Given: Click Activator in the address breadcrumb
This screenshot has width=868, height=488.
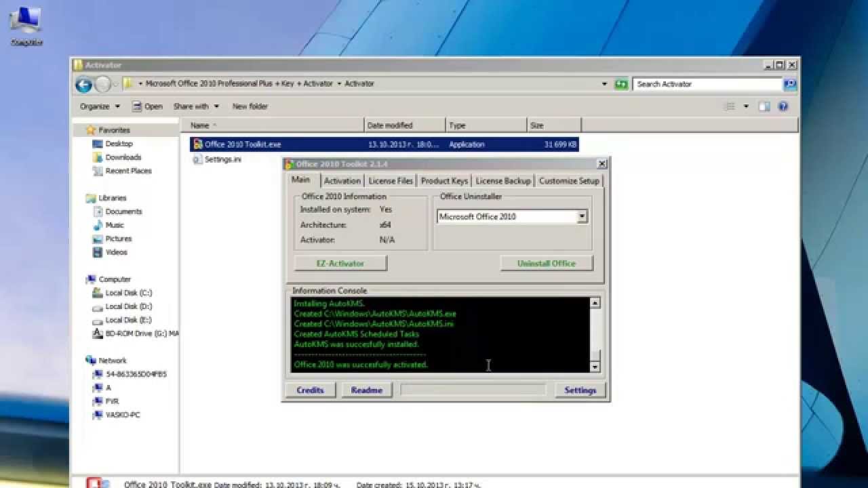Looking at the screenshot, I should coord(359,84).
